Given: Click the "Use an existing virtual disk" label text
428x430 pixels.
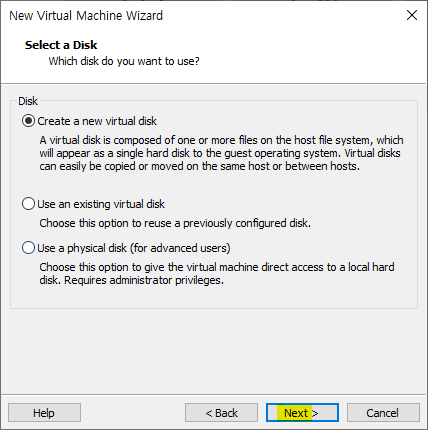Looking at the screenshot, I should [x=101, y=204].
